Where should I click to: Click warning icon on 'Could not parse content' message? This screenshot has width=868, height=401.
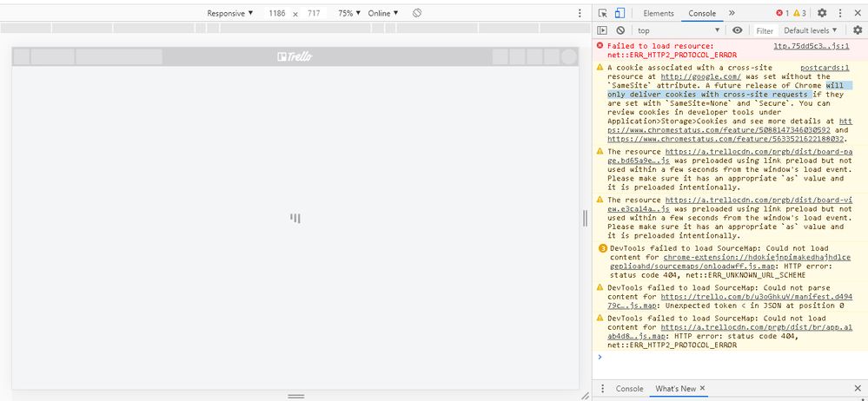[600, 287]
